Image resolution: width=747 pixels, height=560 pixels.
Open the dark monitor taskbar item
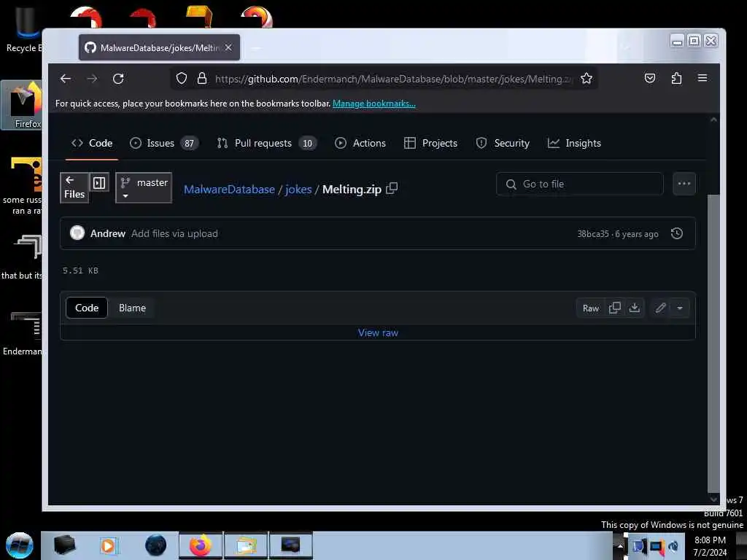(291, 545)
